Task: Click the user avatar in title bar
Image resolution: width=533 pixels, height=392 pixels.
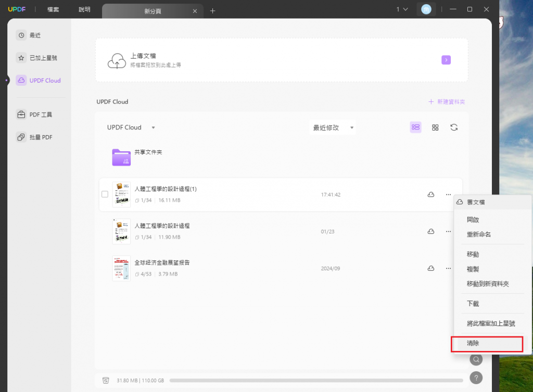Action: coord(426,9)
